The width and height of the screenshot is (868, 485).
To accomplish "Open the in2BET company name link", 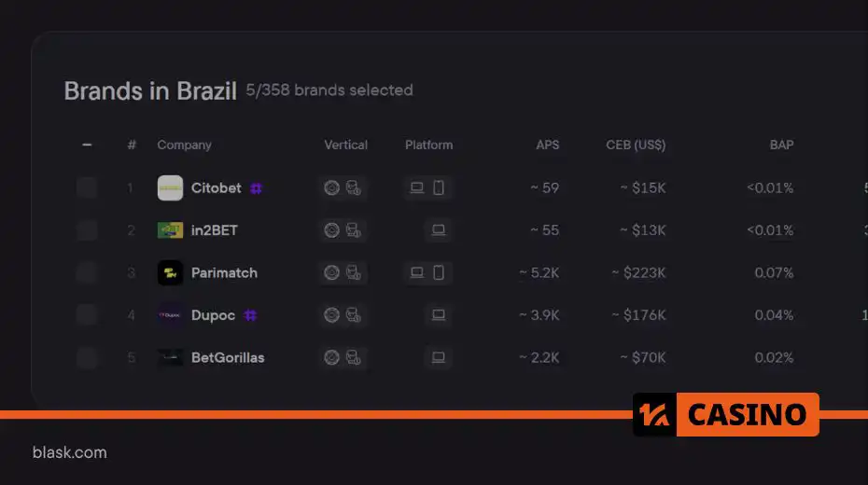I will [215, 230].
